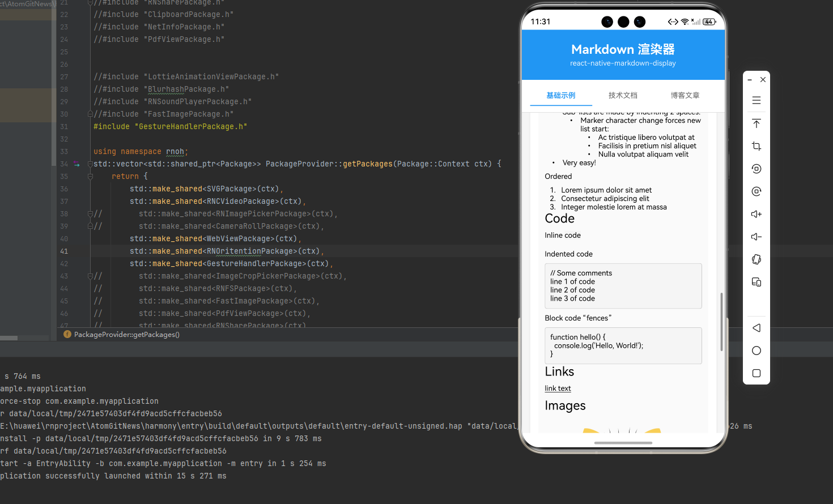
Task: Open the emulator toolbar hamburger menu
Action: tap(756, 100)
